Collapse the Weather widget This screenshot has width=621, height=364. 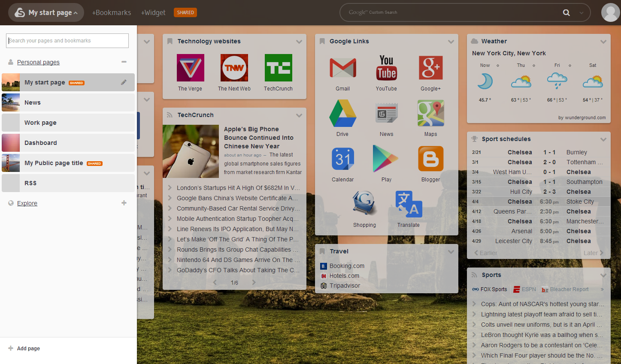coord(603,41)
